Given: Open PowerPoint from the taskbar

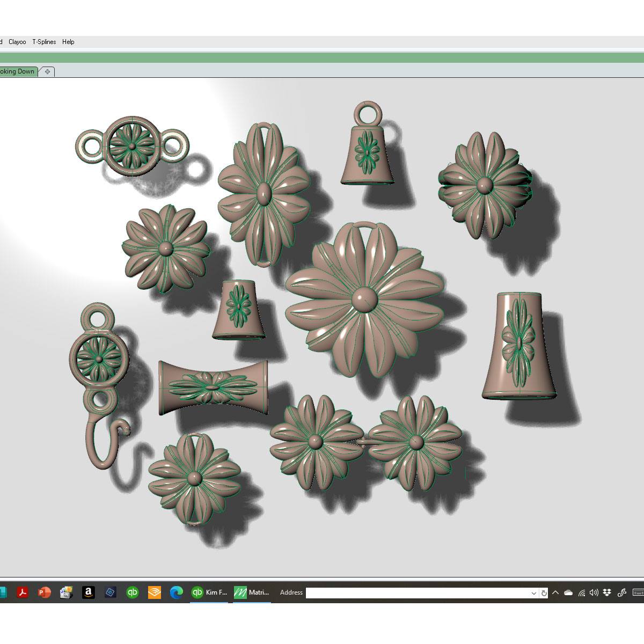Looking at the screenshot, I should [45, 592].
